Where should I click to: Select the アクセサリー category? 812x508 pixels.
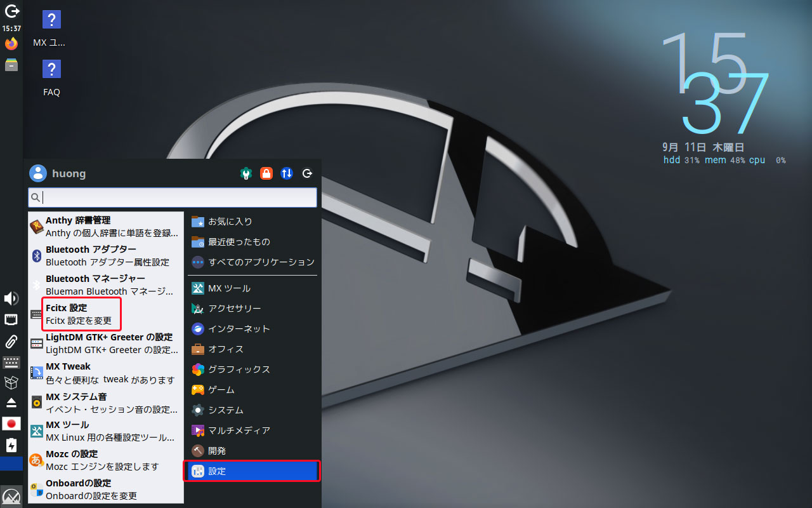(252, 309)
